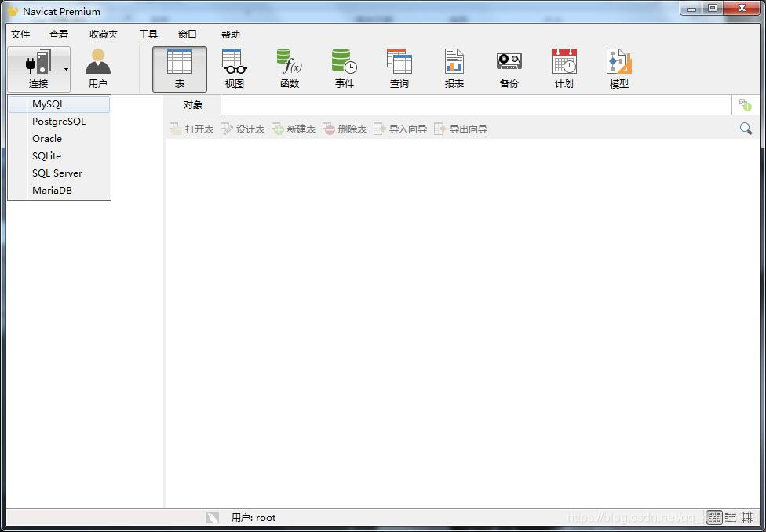Select the Table (表) toolbar icon
Screen dimensions: 766x532
pyautogui.click(x=180, y=69)
